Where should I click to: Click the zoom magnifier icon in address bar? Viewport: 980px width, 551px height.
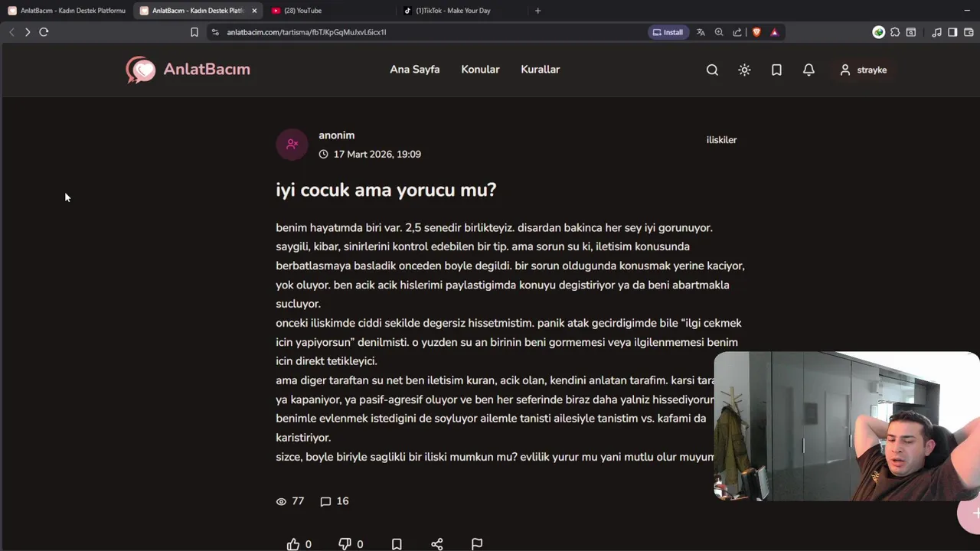click(x=719, y=32)
